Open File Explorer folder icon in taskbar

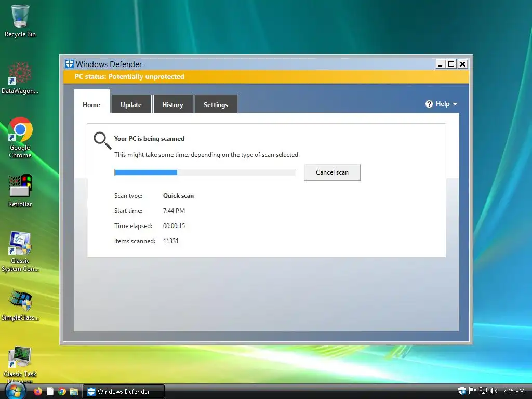coord(74,392)
